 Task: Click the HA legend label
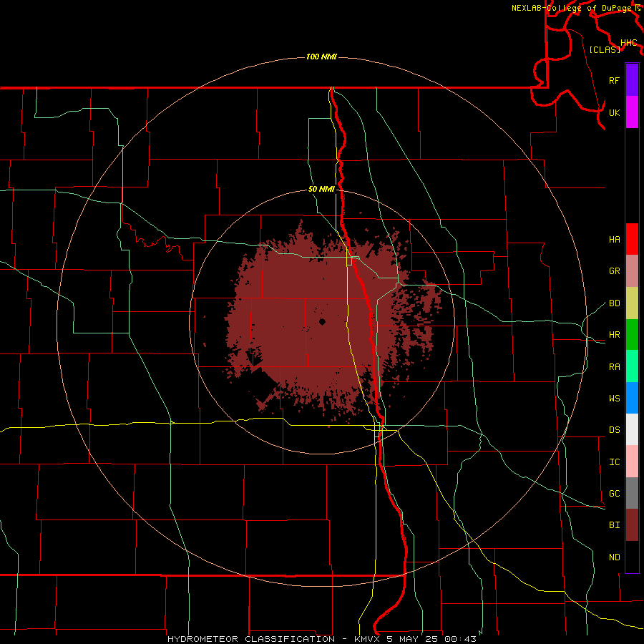pyautogui.click(x=614, y=240)
